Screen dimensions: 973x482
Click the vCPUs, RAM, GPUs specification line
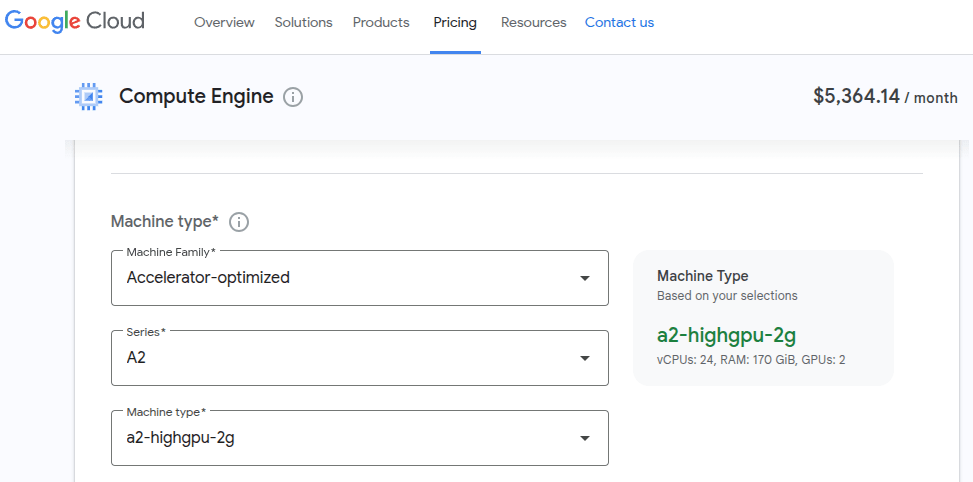[751, 360]
